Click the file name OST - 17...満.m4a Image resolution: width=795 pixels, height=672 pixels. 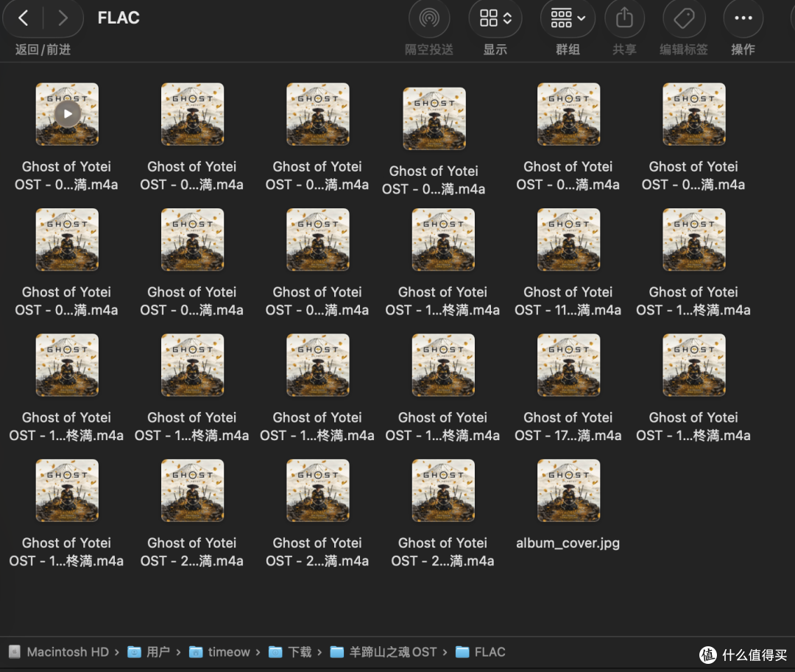[568, 426]
